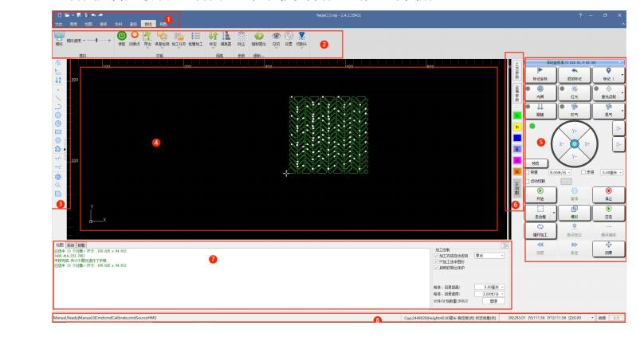Toggle soft limit protection checkbox
The image size is (644, 341).
[x=436, y=268]
